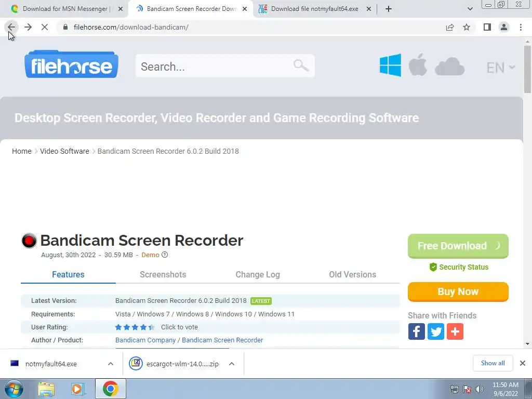The height and width of the screenshot is (399, 532).
Task: Click the taskbar clock 11:50 AM
Action: (505, 389)
